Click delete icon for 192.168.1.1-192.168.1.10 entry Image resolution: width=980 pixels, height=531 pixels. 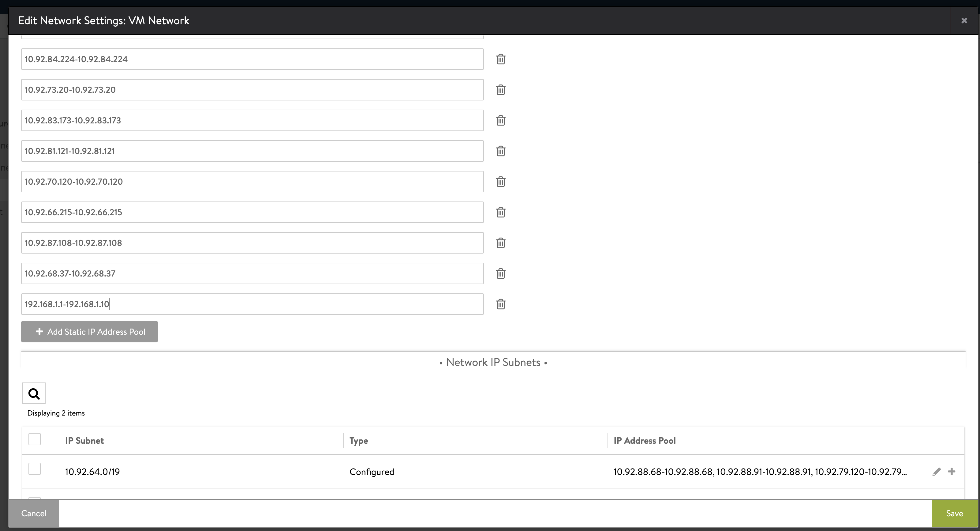point(500,303)
